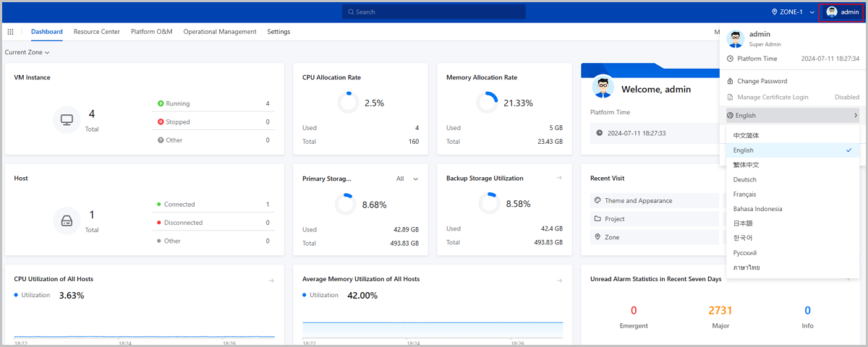The width and height of the screenshot is (868, 347).
Task: Click the admin avatar icon in header
Action: pos(832,12)
